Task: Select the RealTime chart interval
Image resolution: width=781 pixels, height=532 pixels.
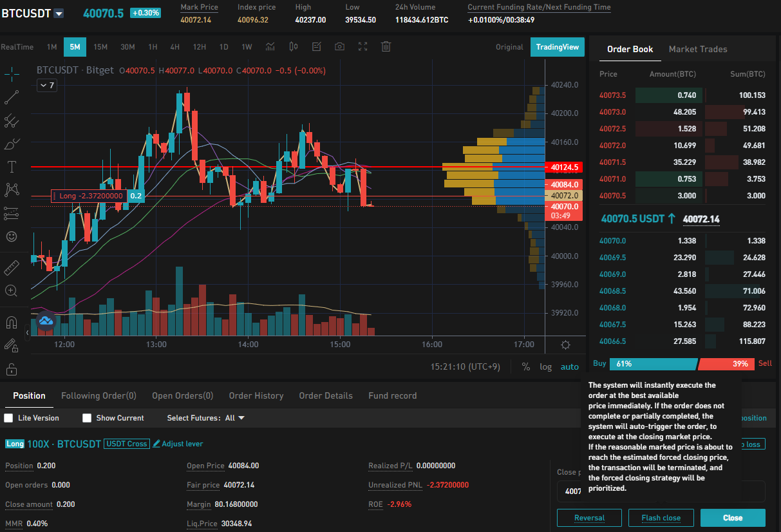Action: [17, 47]
